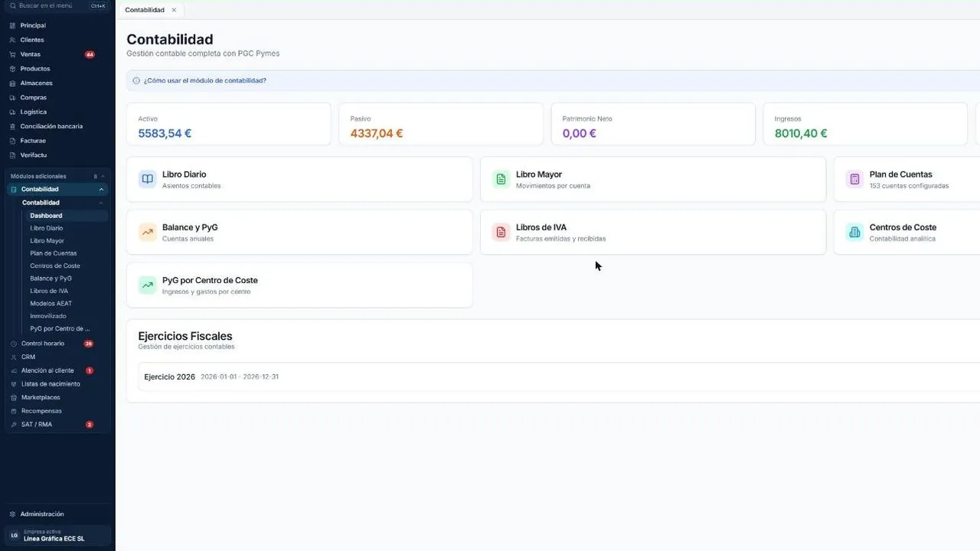Screen dimensions: 980x551
Task: Click the orange Balance y PyG trend icon
Action: [148, 232]
